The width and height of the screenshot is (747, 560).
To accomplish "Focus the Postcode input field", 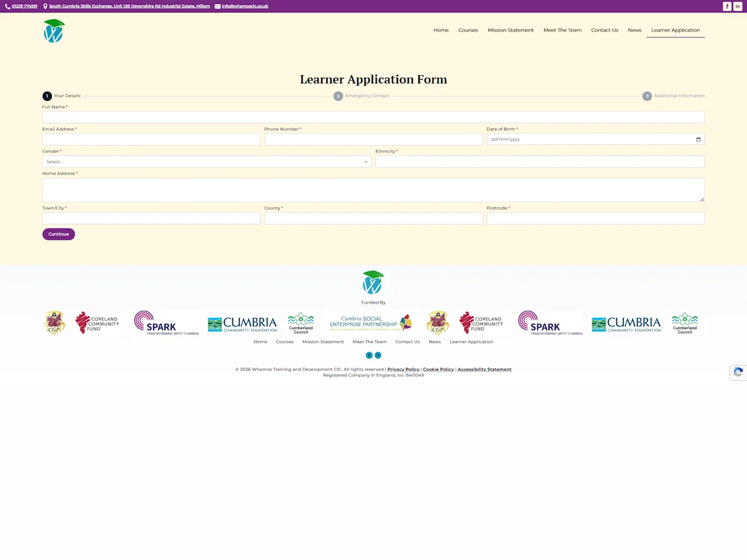I will (x=596, y=218).
